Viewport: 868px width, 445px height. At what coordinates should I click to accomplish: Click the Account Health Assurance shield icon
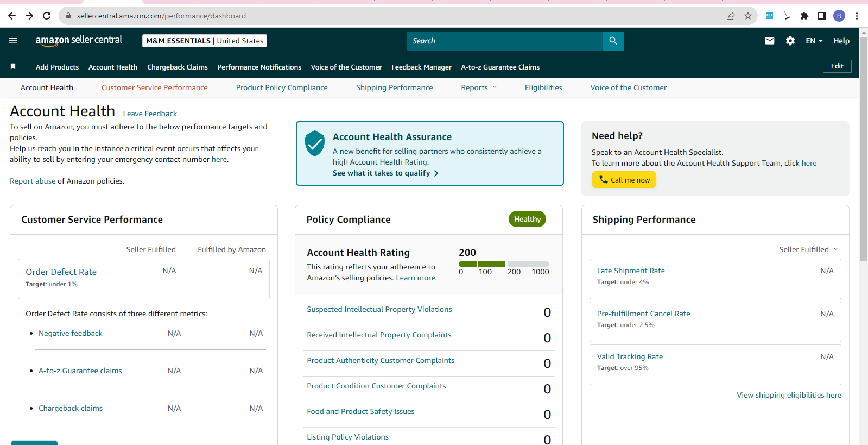pos(315,143)
